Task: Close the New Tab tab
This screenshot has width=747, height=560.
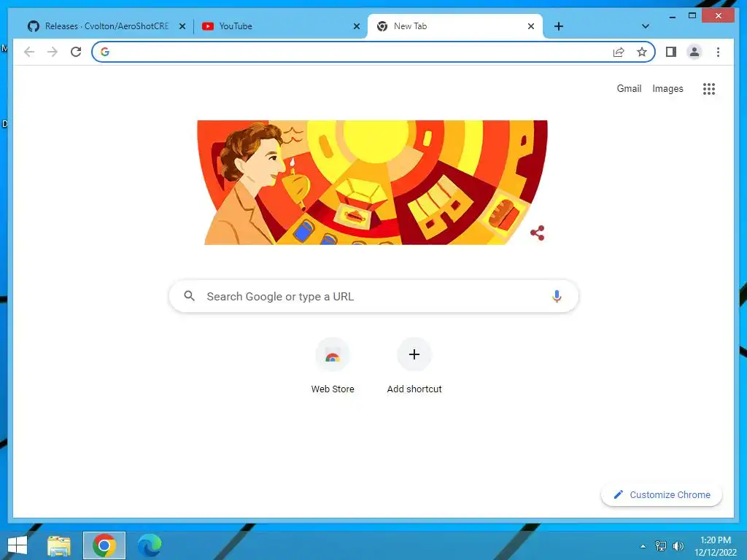Action: point(531,26)
